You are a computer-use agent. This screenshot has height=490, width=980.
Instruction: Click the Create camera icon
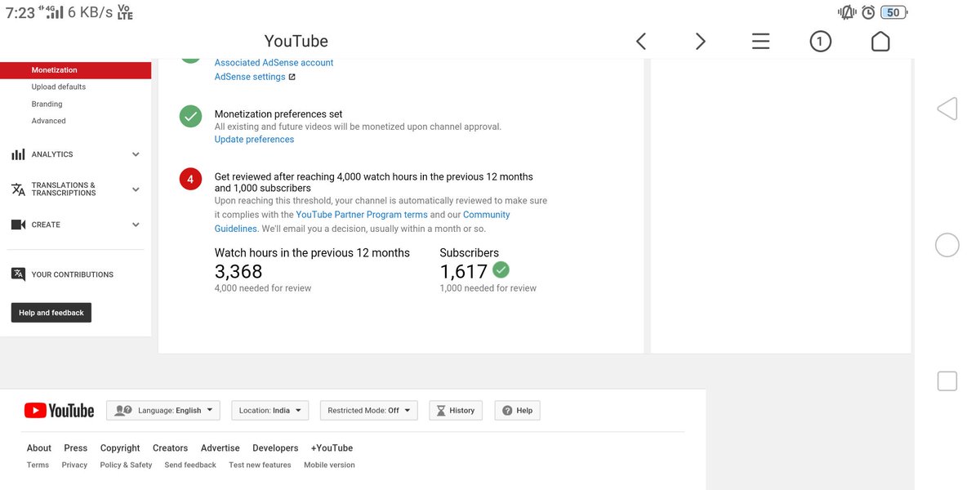[18, 225]
